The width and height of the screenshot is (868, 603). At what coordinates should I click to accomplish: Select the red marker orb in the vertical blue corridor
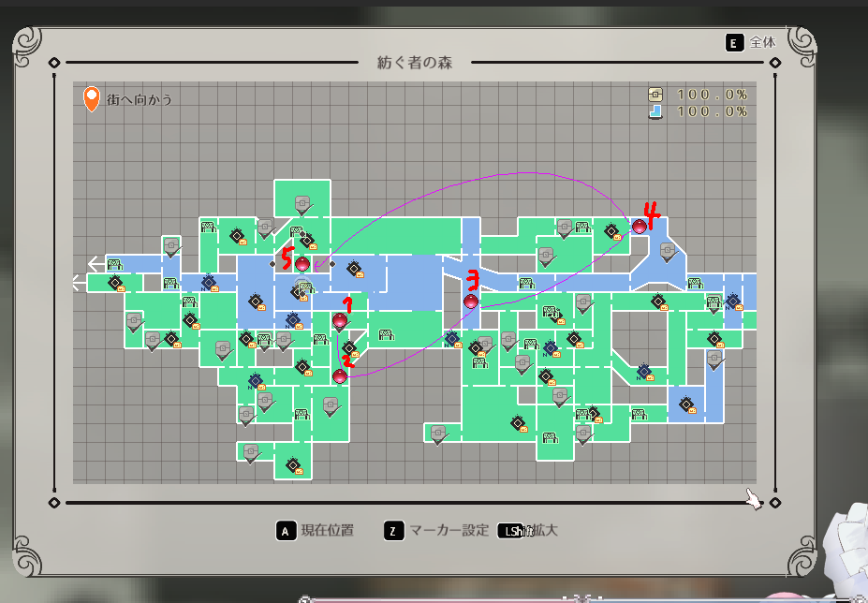(471, 301)
